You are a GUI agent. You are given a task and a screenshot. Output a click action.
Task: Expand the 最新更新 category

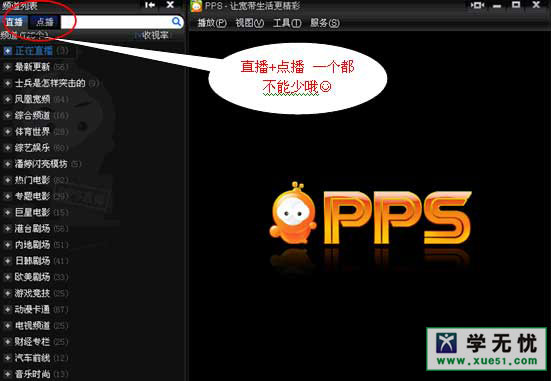point(7,67)
